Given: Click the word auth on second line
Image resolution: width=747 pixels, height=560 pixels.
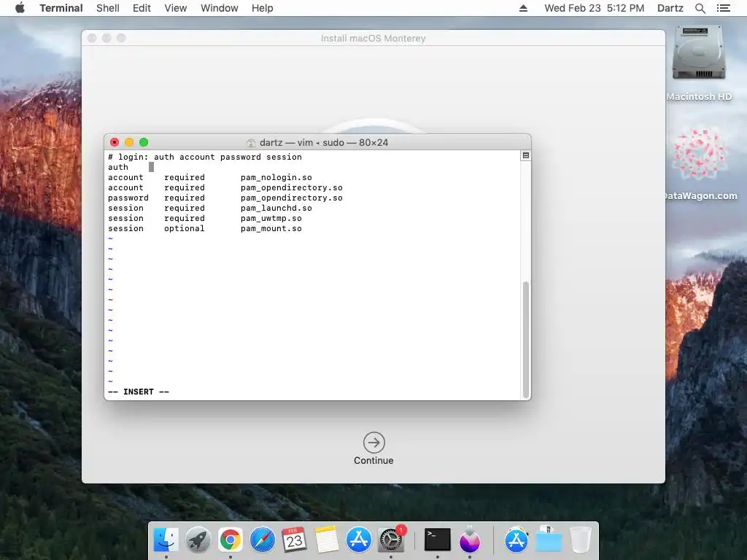Looking at the screenshot, I should (x=117, y=167).
